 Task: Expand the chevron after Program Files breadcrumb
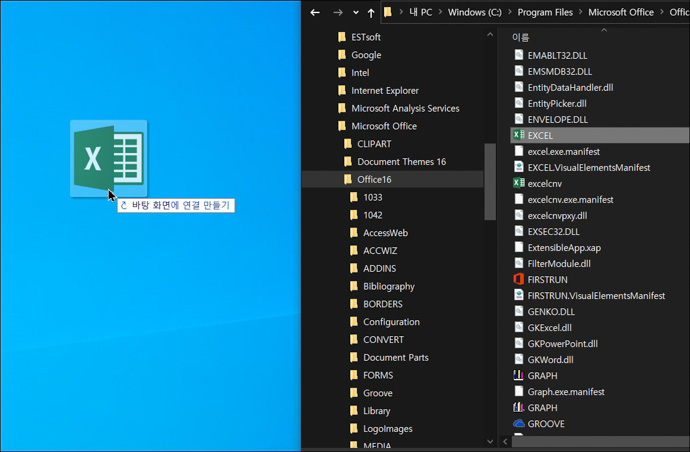tap(580, 12)
